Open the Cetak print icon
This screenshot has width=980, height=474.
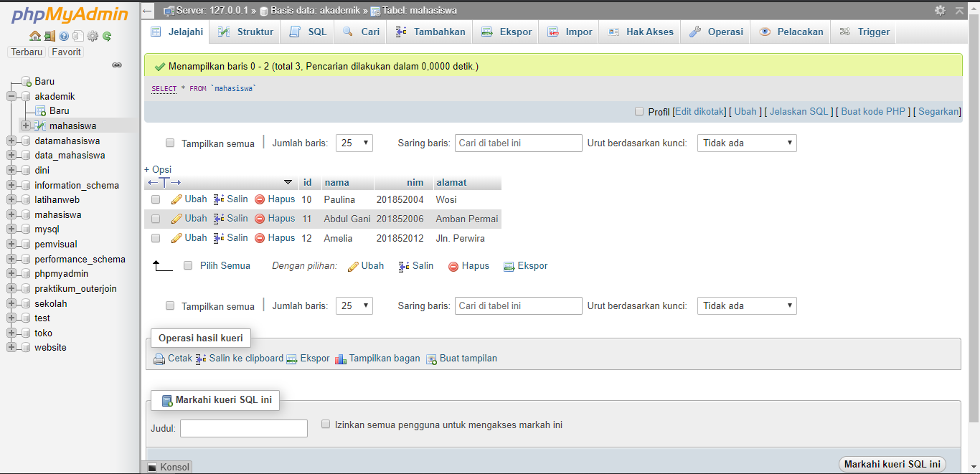click(159, 359)
